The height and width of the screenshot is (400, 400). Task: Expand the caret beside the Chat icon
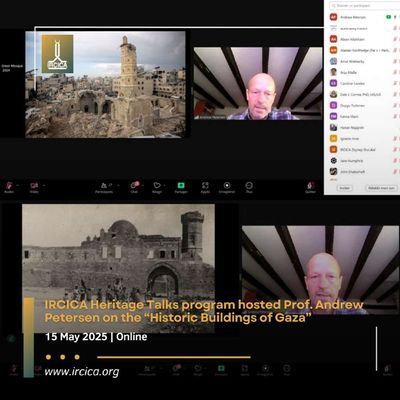143,185
